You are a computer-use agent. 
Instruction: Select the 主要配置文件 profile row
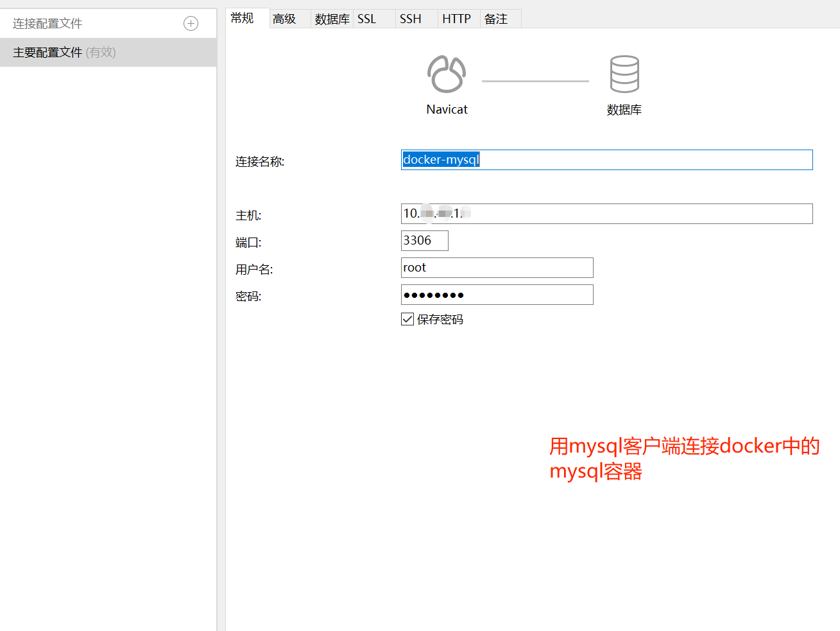coord(108,52)
